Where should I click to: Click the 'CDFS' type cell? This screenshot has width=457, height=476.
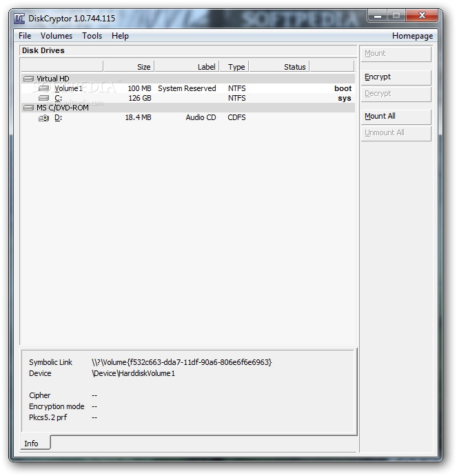pyautogui.click(x=237, y=117)
